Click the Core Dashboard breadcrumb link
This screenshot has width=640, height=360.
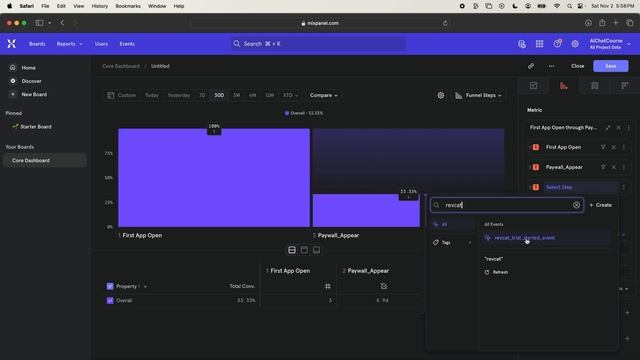pos(121,66)
